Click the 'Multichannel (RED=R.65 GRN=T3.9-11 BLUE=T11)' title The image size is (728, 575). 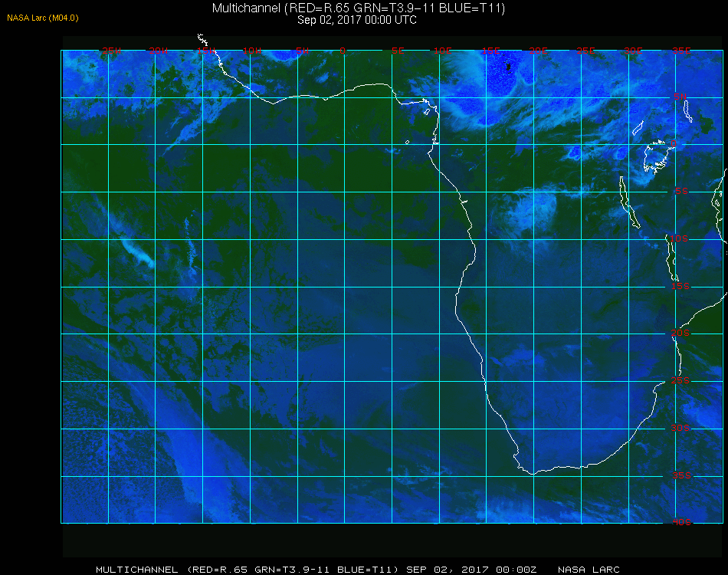coord(359,8)
